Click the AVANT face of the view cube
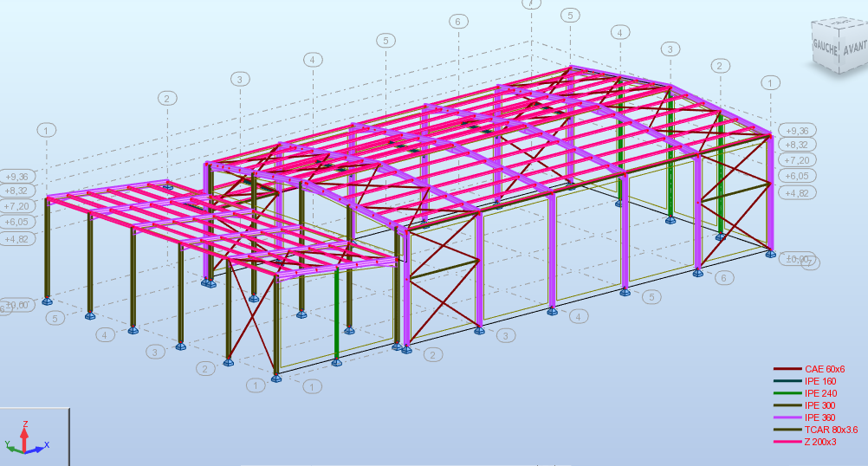The height and width of the screenshot is (466, 868). click(x=854, y=48)
